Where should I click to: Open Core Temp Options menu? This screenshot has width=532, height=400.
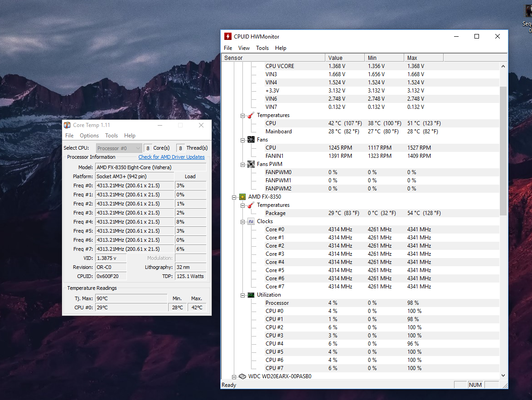click(89, 136)
